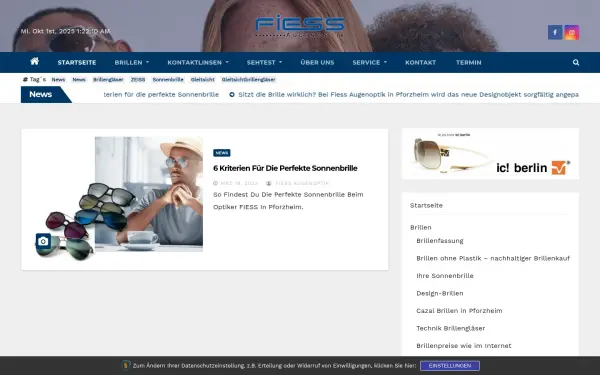This screenshot has height=375, width=600.
Task: Open Startseite in the sidebar menu
Action: tap(426, 205)
